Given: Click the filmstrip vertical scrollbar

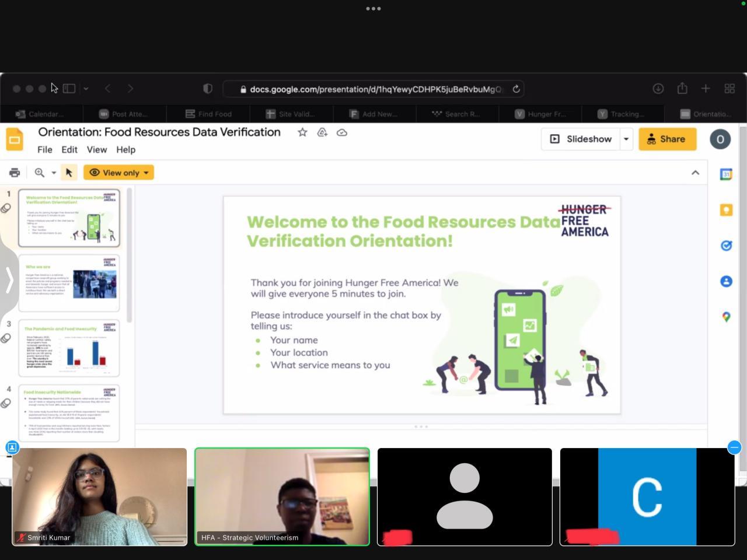Looking at the screenshot, I should pyautogui.click(x=130, y=254).
